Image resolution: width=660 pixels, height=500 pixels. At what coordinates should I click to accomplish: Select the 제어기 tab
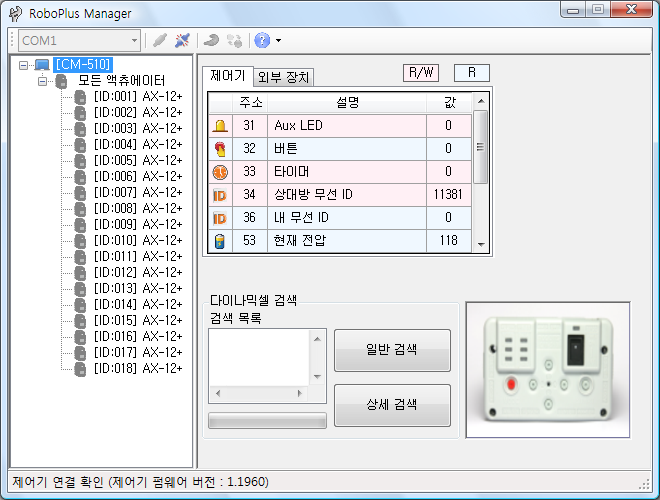228,76
